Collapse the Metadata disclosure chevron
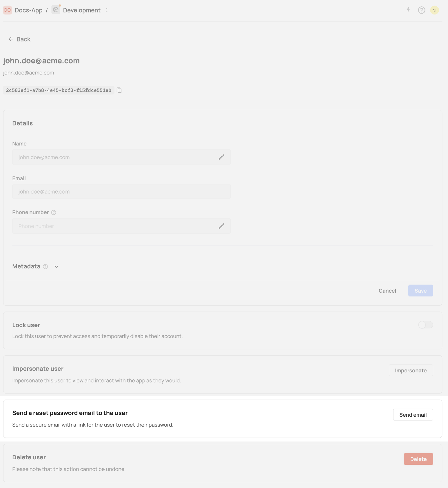Image resolution: width=448 pixels, height=488 pixels. 56,266
